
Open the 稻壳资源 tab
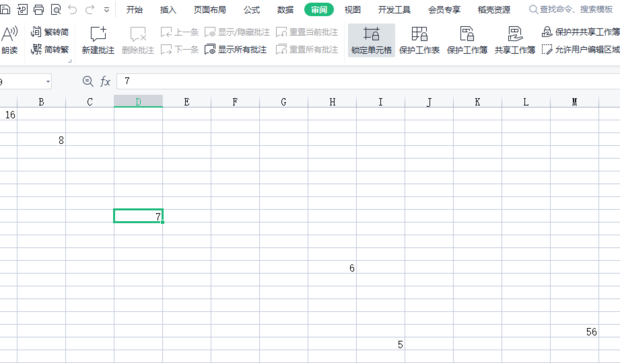(x=494, y=9)
